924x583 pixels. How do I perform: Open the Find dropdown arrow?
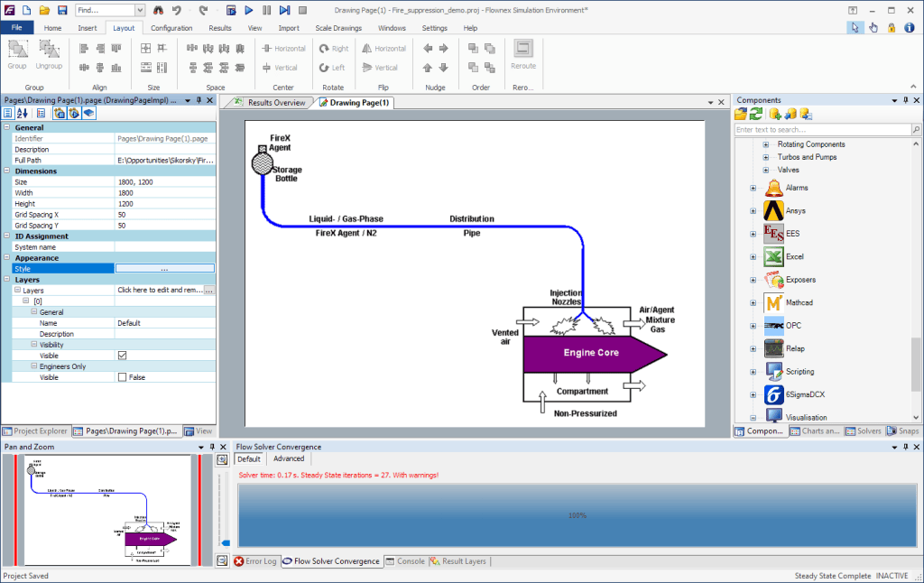140,10
